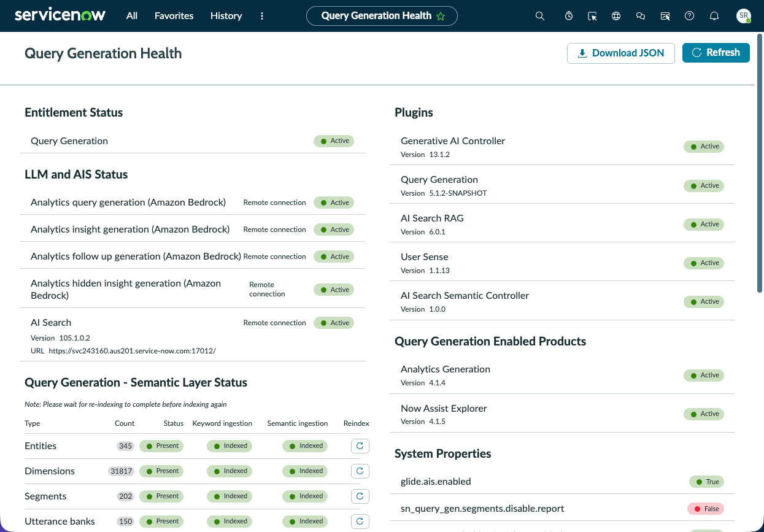The height and width of the screenshot is (532, 764).
Task: Click Keyword ingestion Indexed badge for Dimensions
Action: pos(230,471)
